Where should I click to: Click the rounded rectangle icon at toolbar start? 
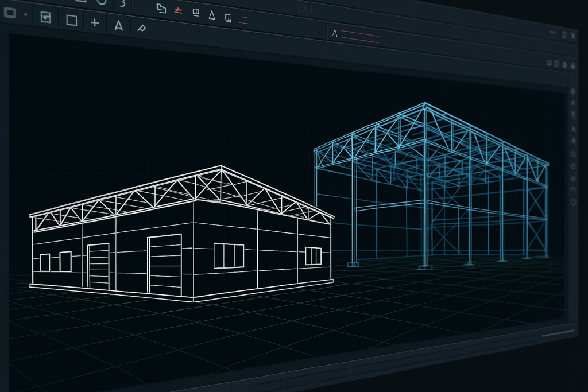tap(10, 13)
